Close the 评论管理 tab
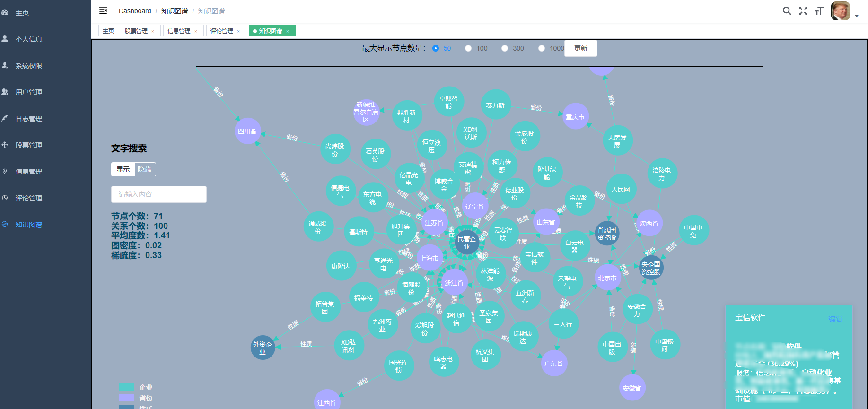 pyautogui.click(x=238, y=31)
